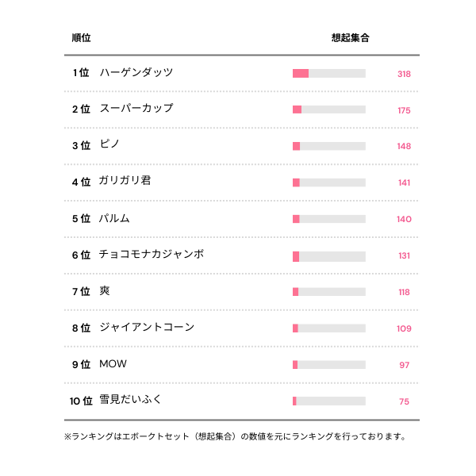Screen dimensions: 476x476
Task: Select the 爽 ranking entry
Action: pyautogui.click(x=105, y=291)
